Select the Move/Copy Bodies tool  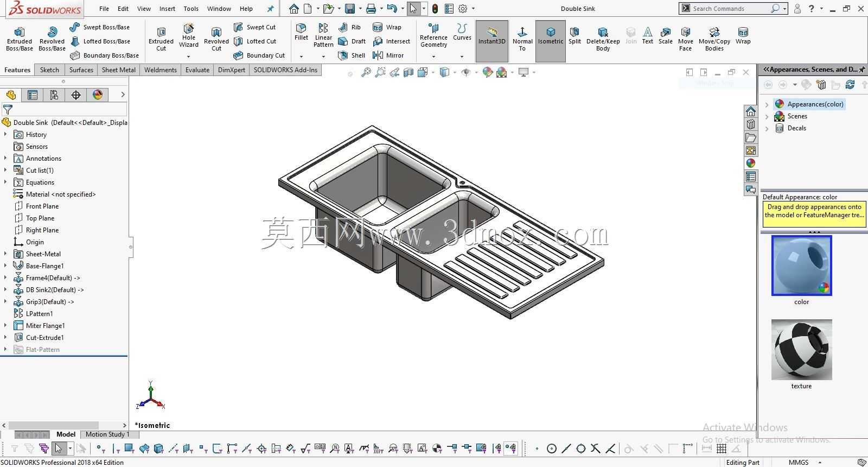(x=714, y=39)
